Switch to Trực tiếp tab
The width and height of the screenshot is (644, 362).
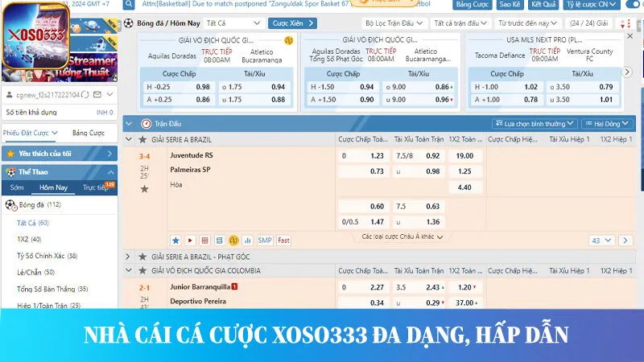point(95,187)
